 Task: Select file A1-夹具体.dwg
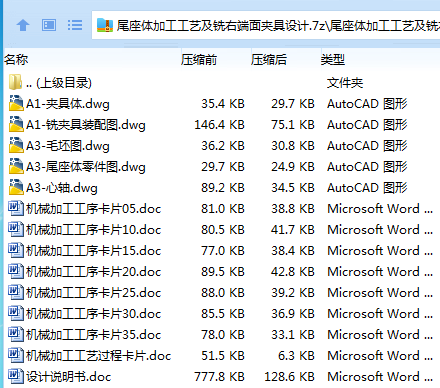68,104
